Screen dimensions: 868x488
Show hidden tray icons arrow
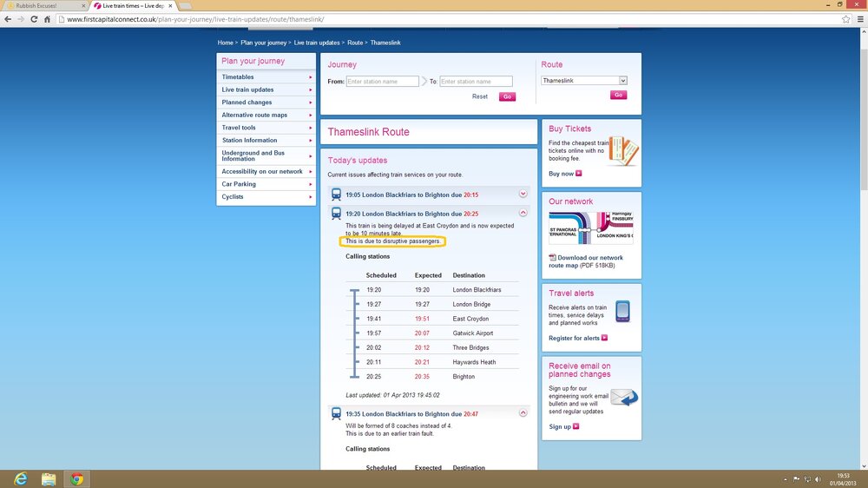(x=785, y=479)
